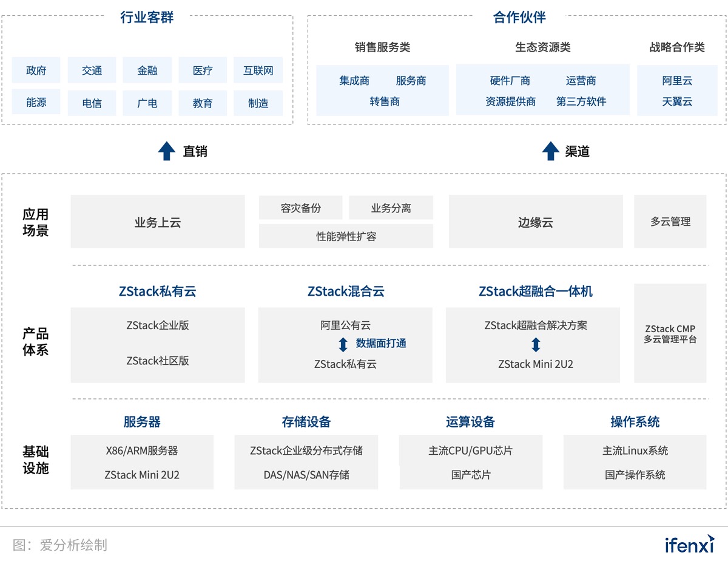728x561 pixels.
Task: Click the ZStack私有云 heading
Action: point(158,291)
